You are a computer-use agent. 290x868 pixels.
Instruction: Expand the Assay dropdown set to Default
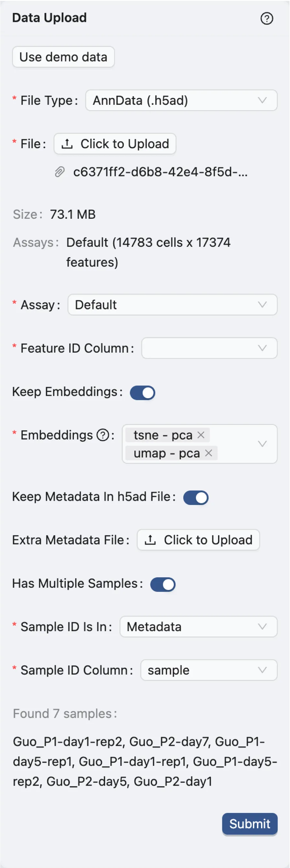(173, 305)
